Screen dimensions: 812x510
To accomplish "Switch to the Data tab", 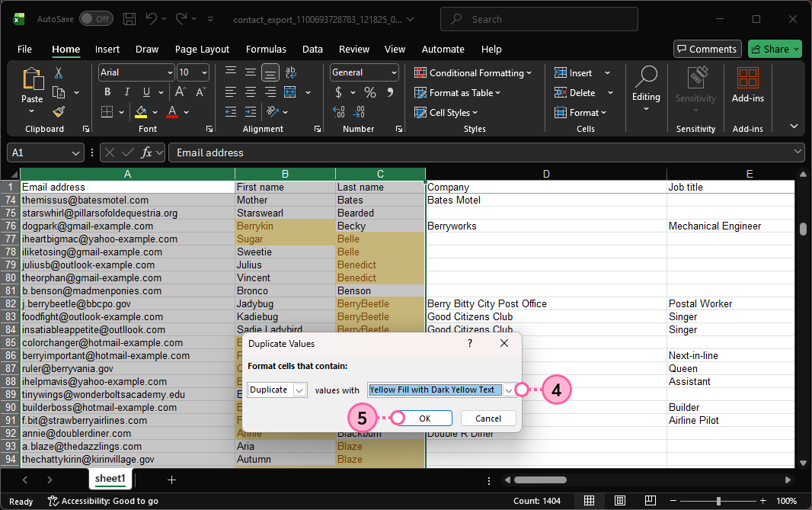I will click(312, 50).
